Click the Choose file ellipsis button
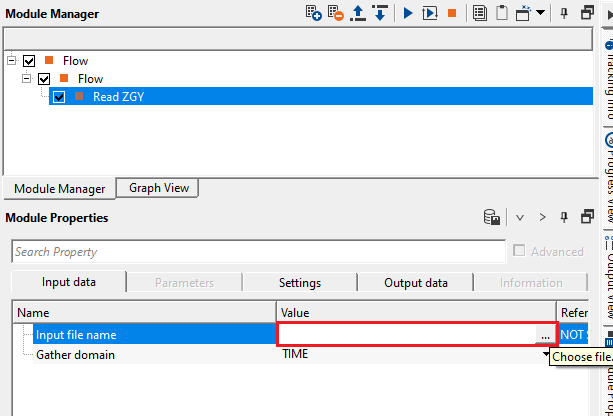The width and height of the screenshot is (613, 416). 545,335
